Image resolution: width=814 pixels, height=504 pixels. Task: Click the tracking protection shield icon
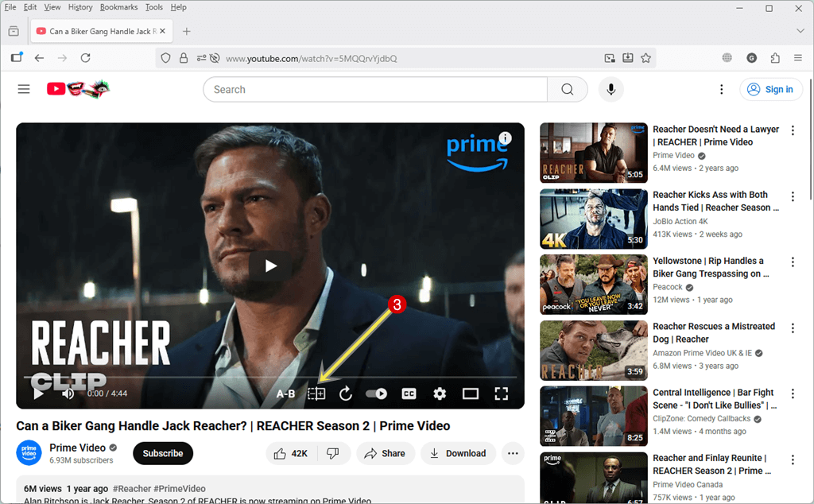tap(165, 58)
